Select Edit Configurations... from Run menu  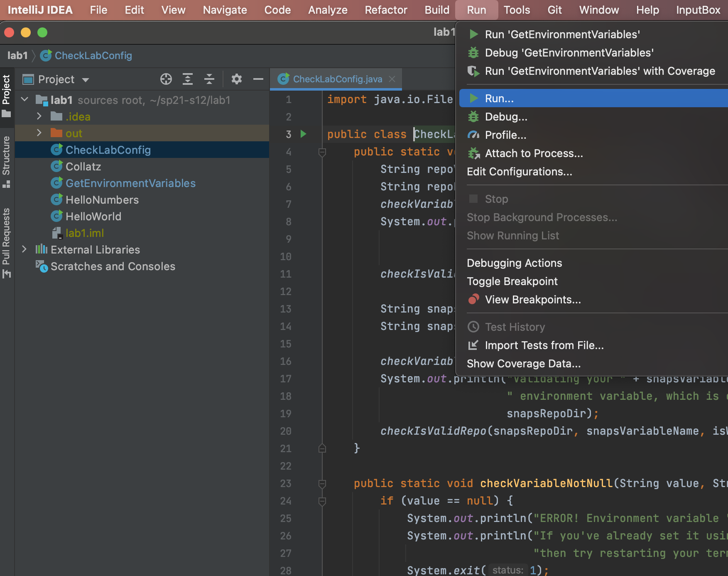click(x=519, y=172)
